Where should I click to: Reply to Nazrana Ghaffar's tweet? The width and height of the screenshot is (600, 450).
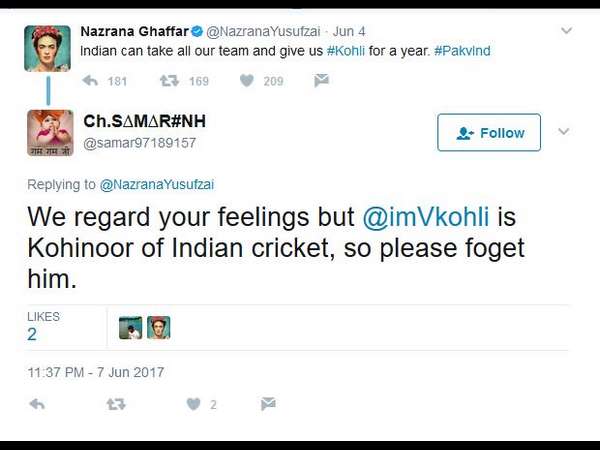(x=90, y=81)
